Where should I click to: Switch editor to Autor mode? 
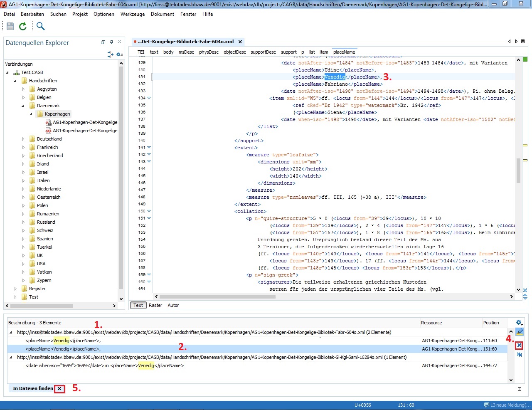pyautogui.click(x=173, y=305)
